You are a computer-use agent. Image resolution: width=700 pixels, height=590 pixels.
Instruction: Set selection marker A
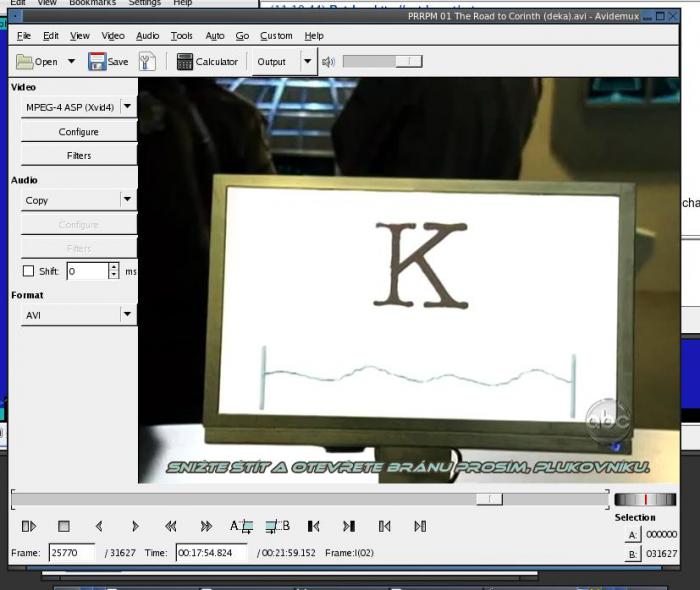[242, 527]
